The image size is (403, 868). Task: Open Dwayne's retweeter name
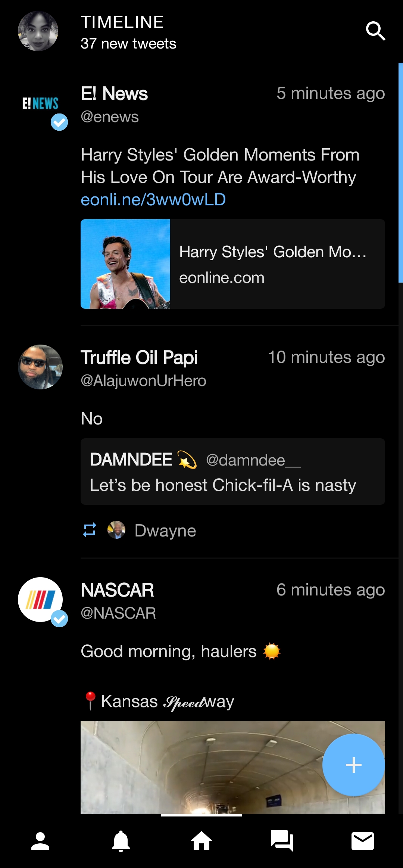[x=165, y=530]
